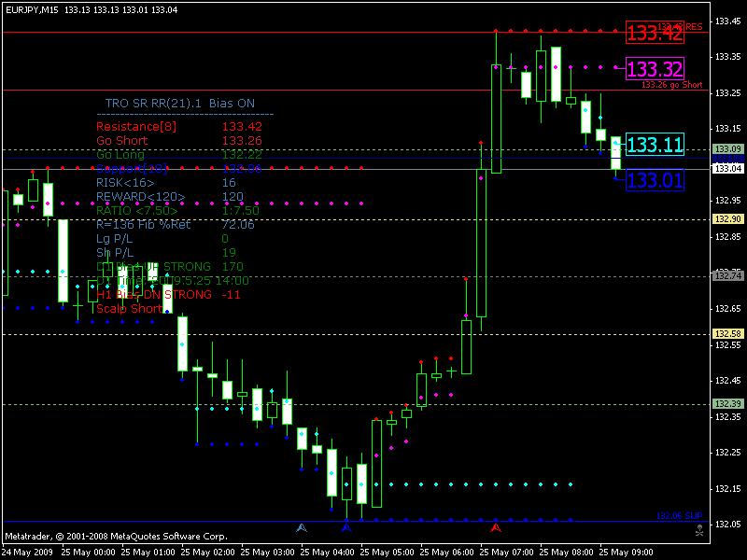Viewport: 747px width, 560px height.
Task: Click the skull marker icon near bottom right
Action: click(698, 530)
